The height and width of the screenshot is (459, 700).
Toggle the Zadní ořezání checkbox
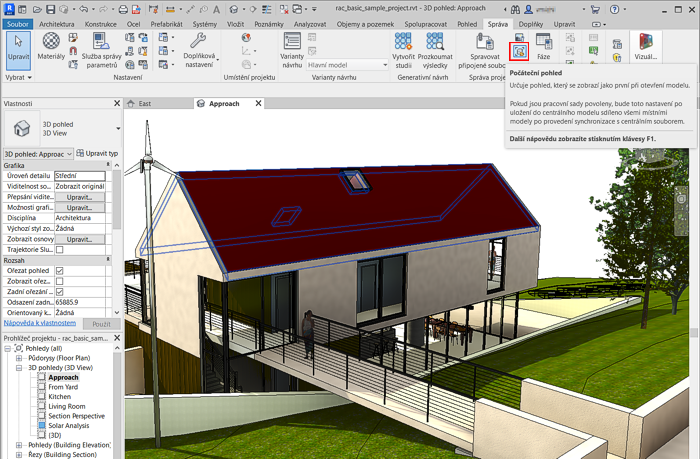pos(59,293)
